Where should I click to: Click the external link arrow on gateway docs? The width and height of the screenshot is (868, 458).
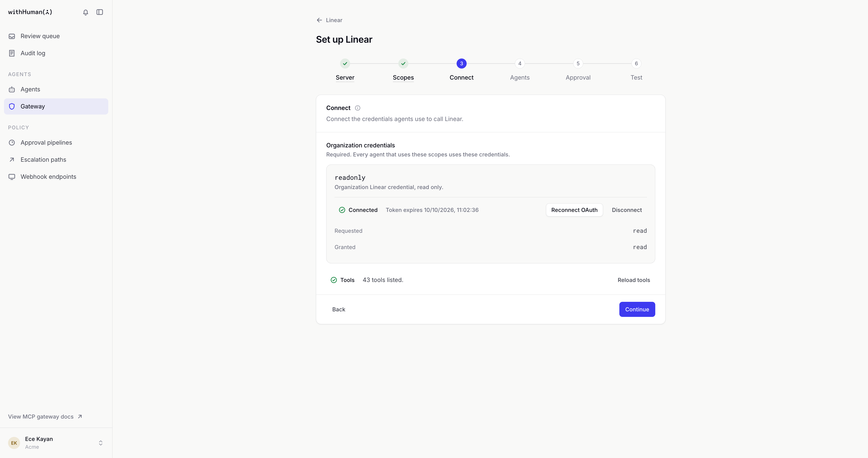coord(80,417)
